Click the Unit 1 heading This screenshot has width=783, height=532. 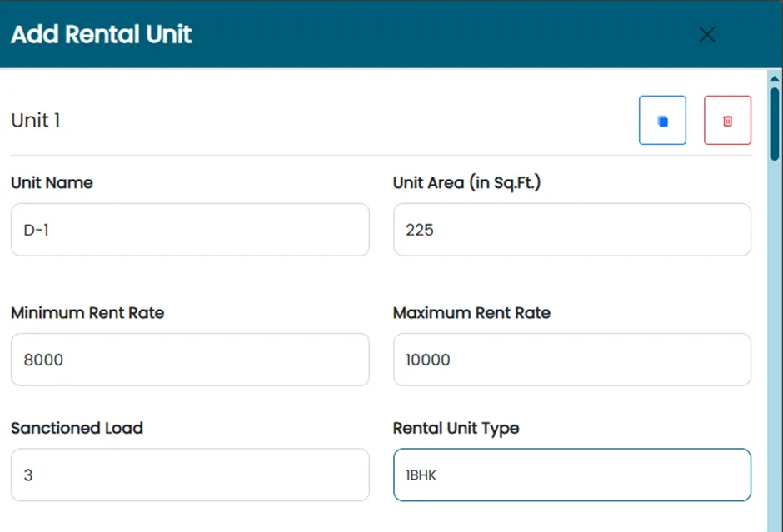click(36, 120)
